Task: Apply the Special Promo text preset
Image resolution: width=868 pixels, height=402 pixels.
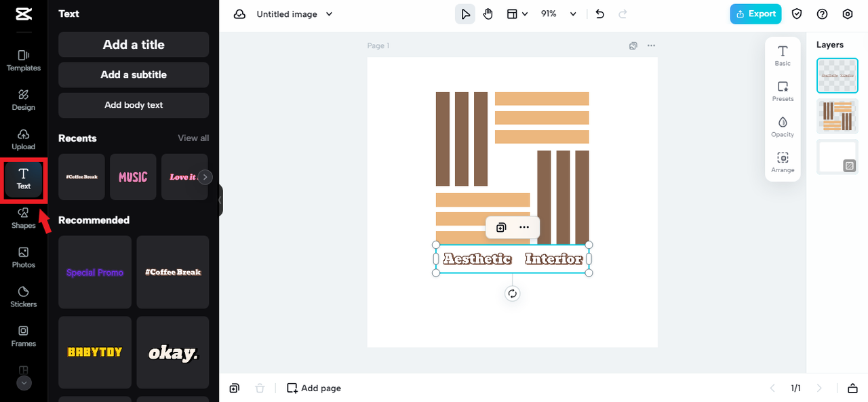Action: pos(95,273)
